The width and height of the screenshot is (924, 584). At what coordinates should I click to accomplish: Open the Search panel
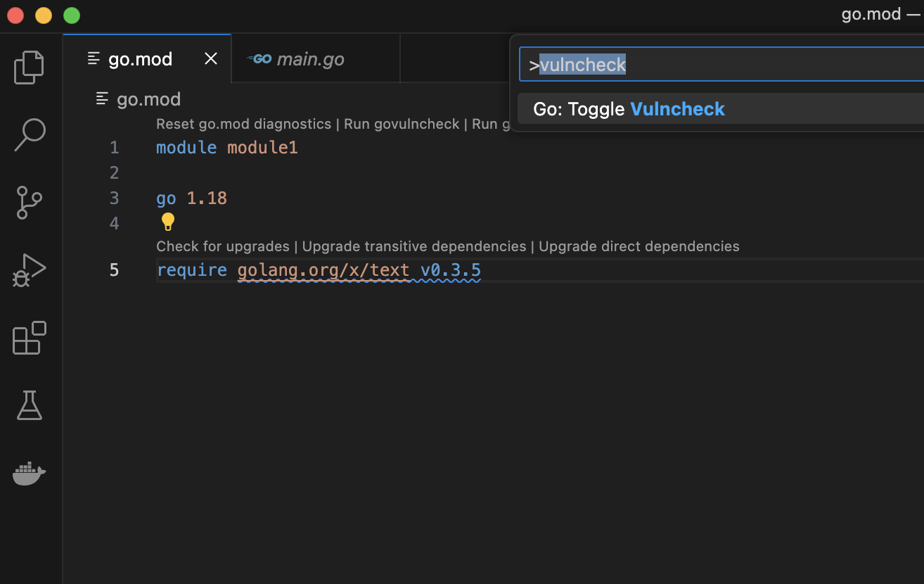pos(29,135)
